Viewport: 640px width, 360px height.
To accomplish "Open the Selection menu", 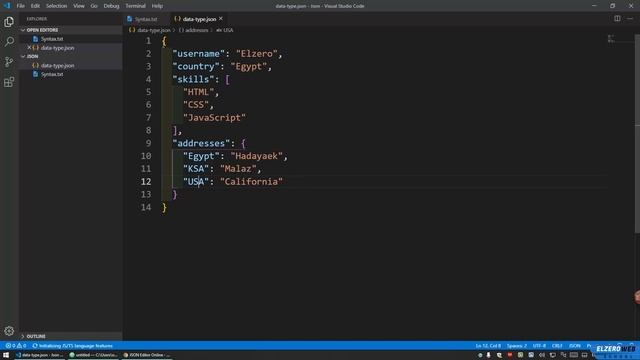I will 56,6.
